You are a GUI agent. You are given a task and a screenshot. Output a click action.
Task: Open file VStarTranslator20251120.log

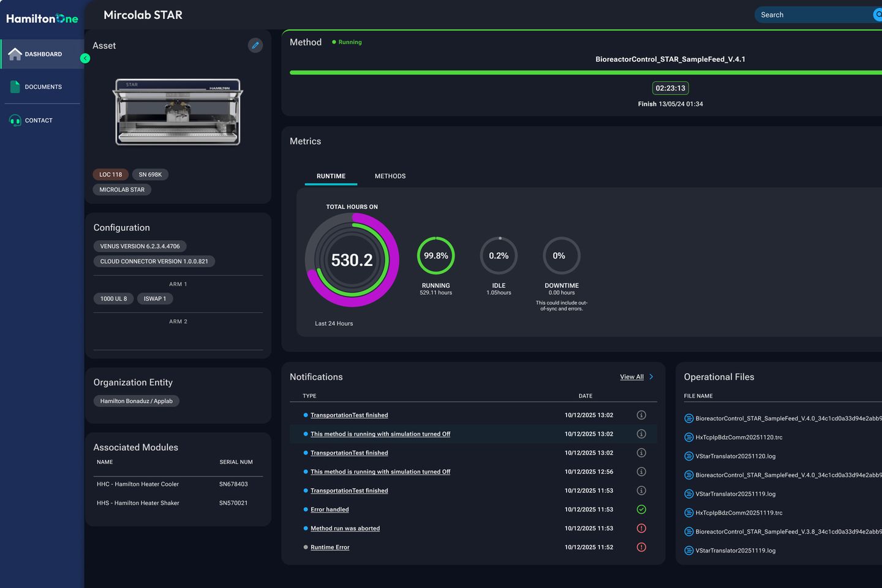(735, 456)
